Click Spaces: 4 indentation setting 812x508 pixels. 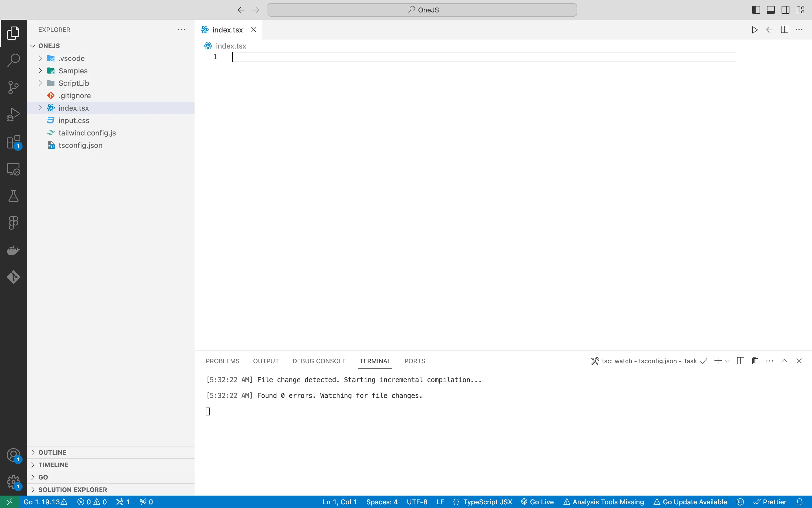coord(382,502)
